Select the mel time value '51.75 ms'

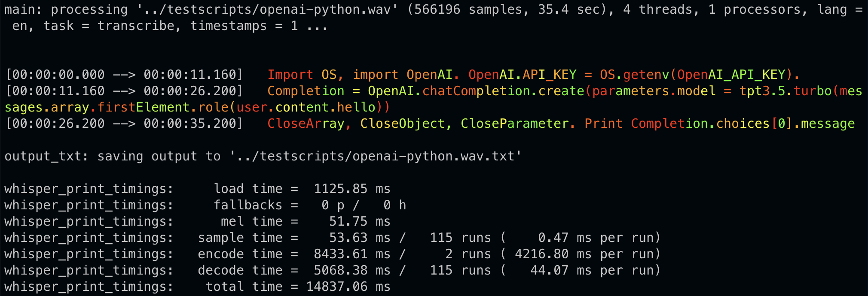tap(360, 221)
